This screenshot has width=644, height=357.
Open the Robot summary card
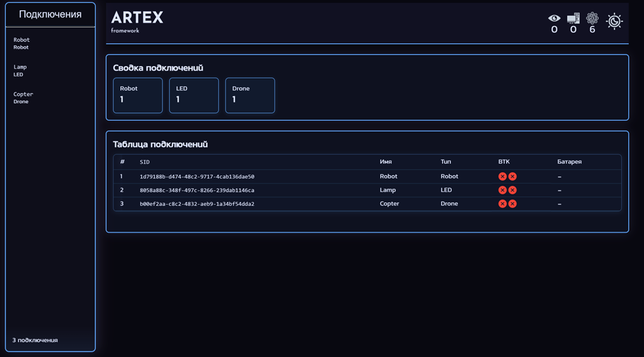click(138, 95)
